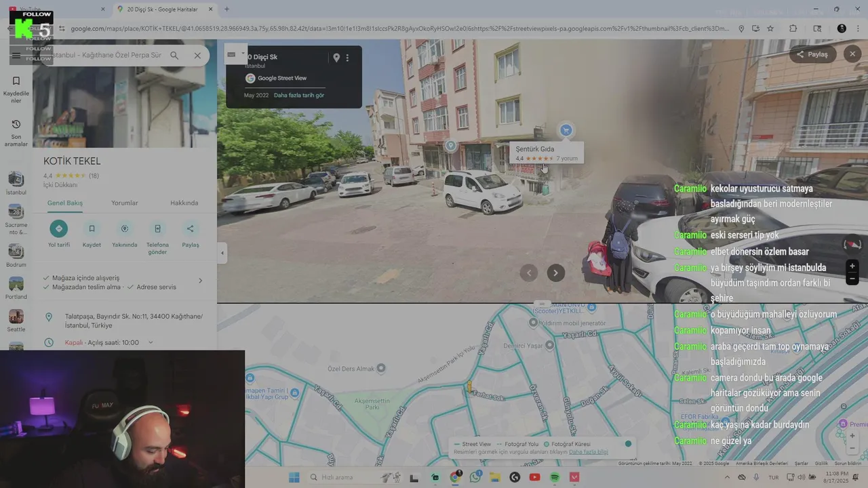Click the pegman marker on the map
The image size is (868, 488).
(469, 387)
